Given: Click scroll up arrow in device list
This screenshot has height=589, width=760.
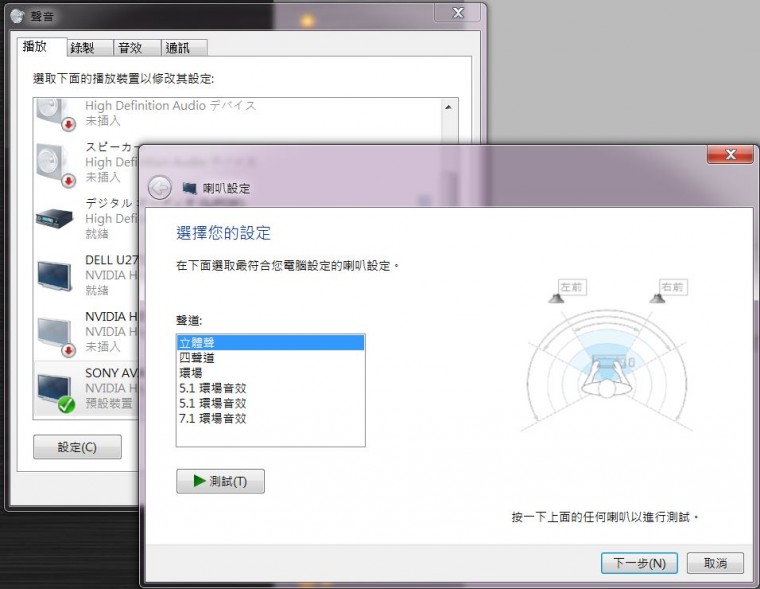Looking at the screenshot, I should pyautogui.click(x=449, y=107).
